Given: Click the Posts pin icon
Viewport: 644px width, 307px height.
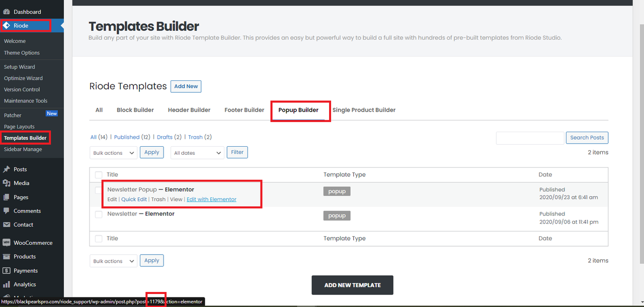Looking at the screenshot, I should point(7,169).
